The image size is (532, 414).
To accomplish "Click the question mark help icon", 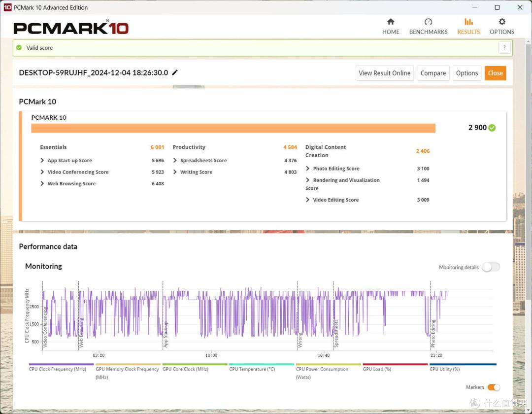I will click(x=504, y=47).
